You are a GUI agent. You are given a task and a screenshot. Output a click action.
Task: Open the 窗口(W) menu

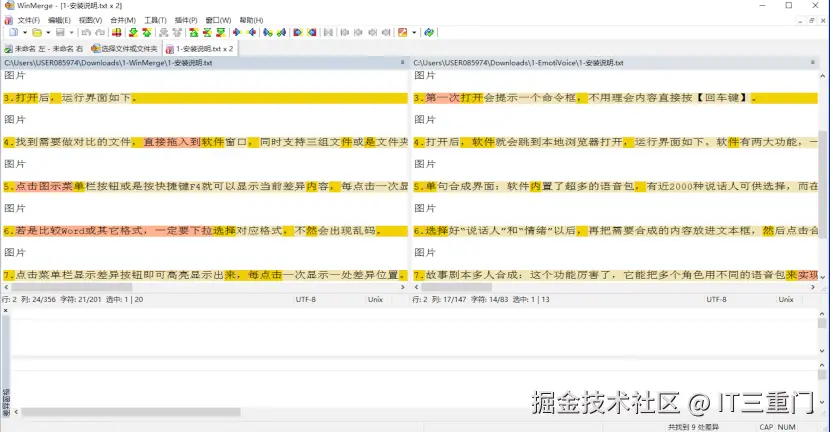[218, 20]
